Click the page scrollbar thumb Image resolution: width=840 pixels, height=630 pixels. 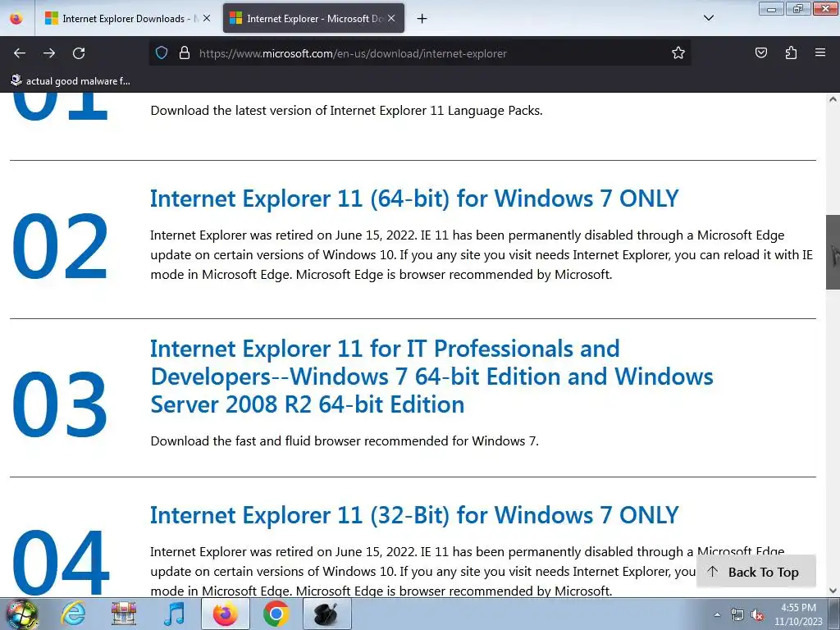point(833,252)
